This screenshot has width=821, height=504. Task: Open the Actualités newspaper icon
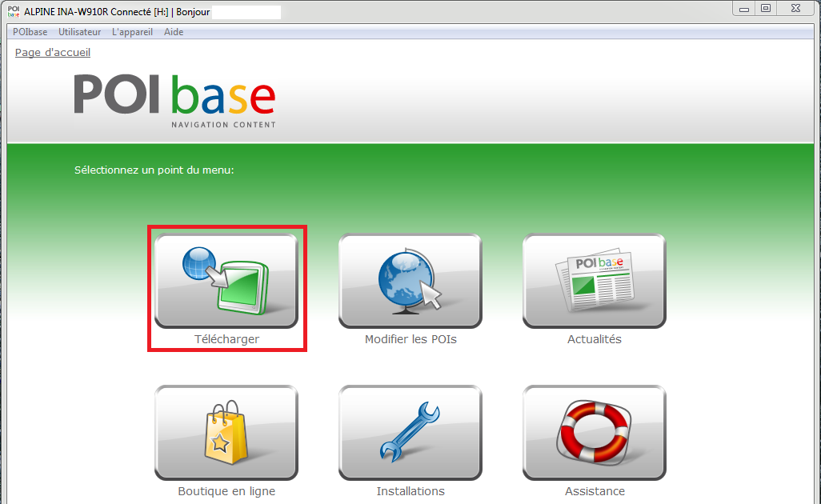point(594,280)
